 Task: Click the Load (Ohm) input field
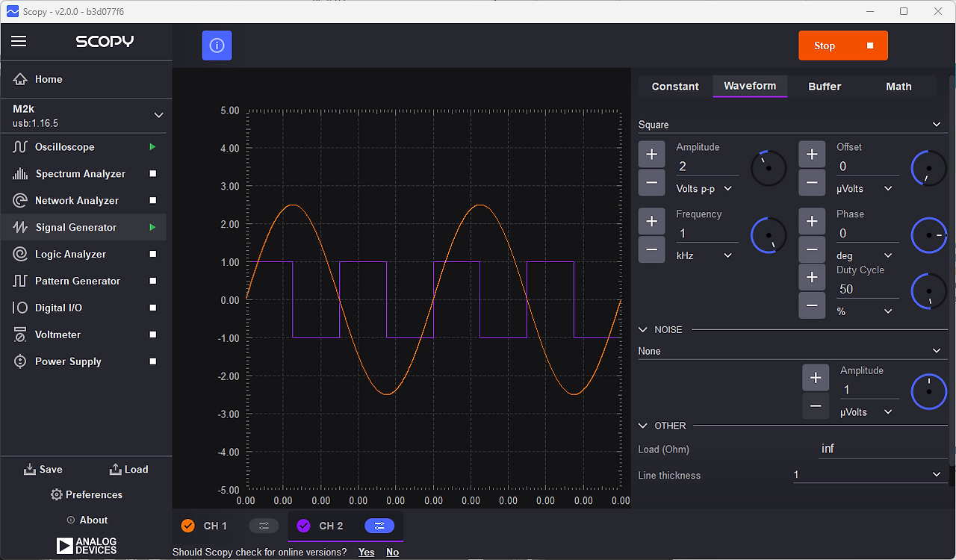(883, 449)
